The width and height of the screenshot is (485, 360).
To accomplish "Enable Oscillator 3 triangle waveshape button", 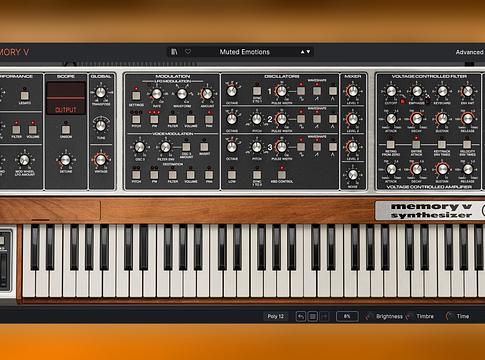I will pos(333,147).
